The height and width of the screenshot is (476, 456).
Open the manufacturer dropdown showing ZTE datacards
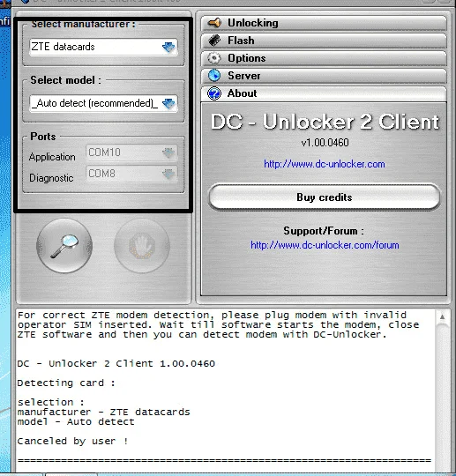tap(103, 47)
